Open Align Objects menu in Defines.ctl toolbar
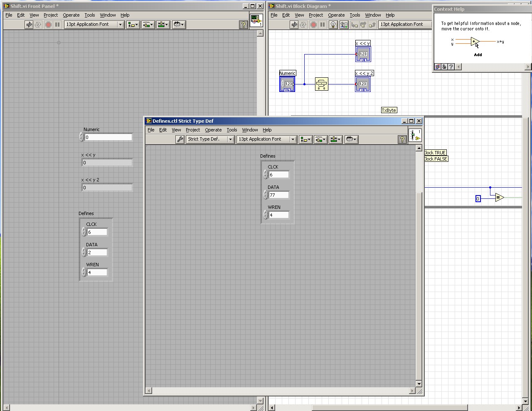This screenshot has width=532, height=411. [x=305, y=139]
